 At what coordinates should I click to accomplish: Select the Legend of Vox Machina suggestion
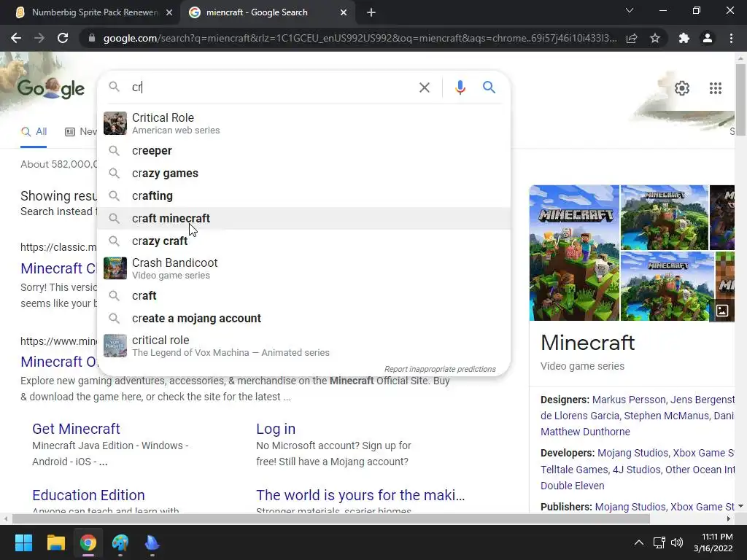click(x=303, y=346)
